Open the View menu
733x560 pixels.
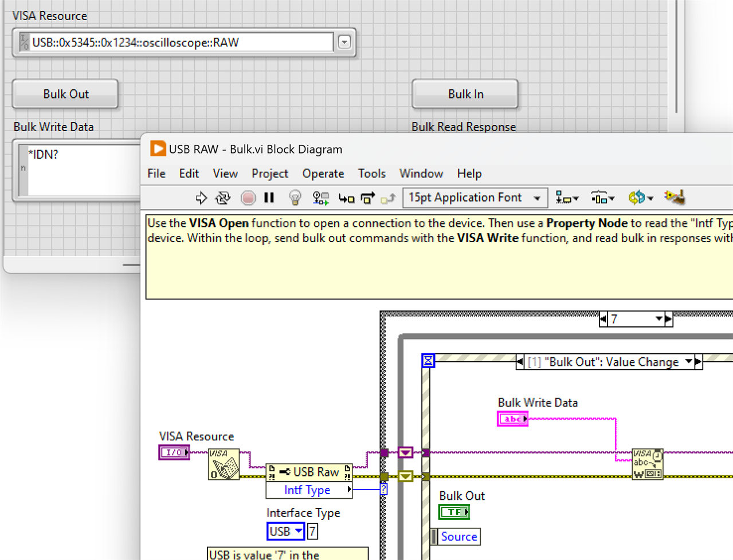tap(225, 173)
